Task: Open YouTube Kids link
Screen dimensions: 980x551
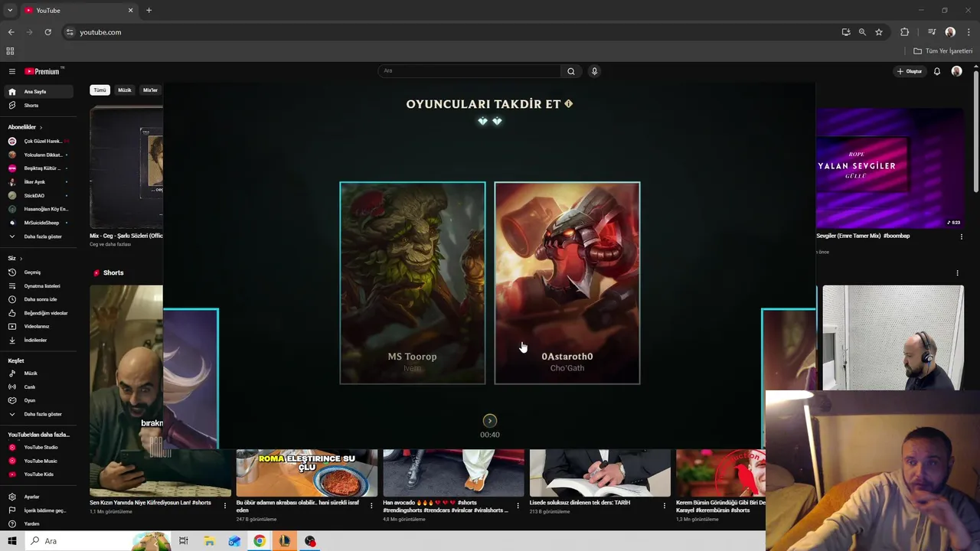Action: pyautogui.click(x=40, y=474)
